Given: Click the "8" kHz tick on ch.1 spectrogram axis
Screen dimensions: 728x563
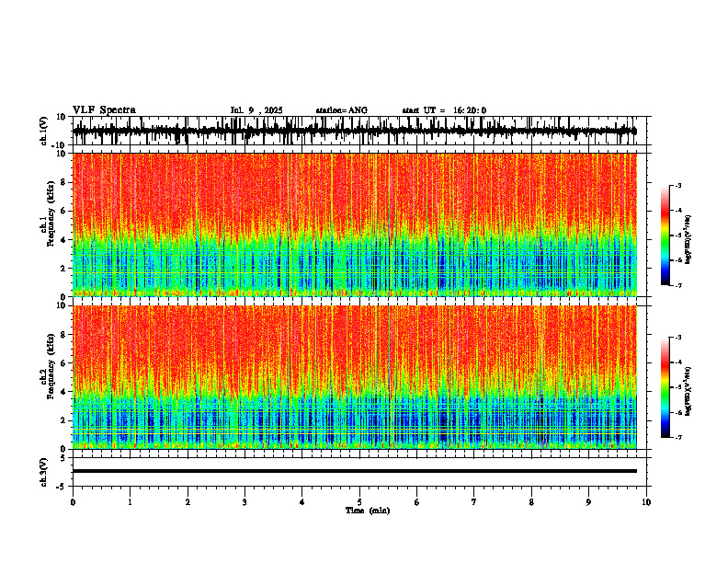Looking at the screenshot, I should 64,182.
